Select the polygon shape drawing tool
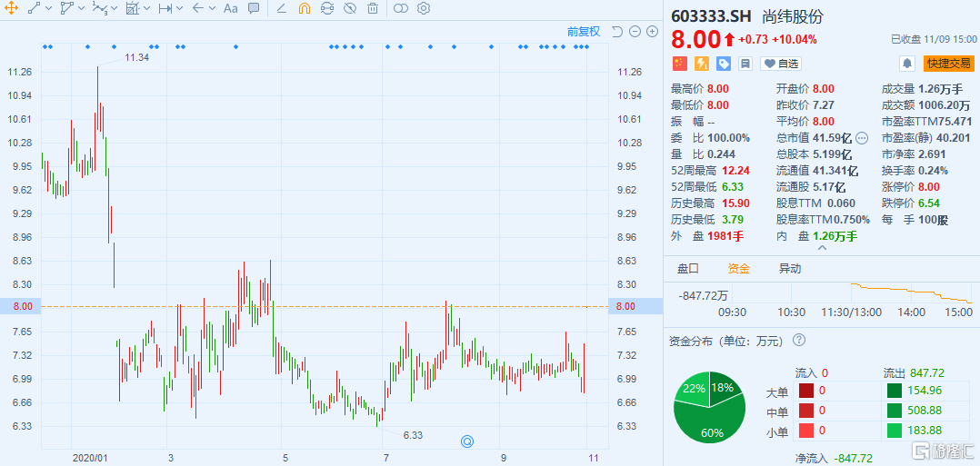The height and width of the screenshot is (466, 980). [66, 9]
